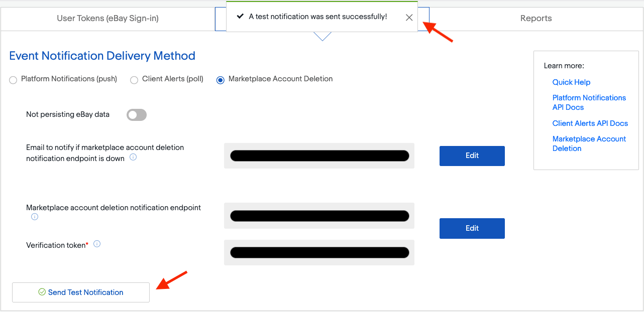Select the Client Alerts (poll) radio button
The width and height of the screenshot is (644, 312).
134,80
